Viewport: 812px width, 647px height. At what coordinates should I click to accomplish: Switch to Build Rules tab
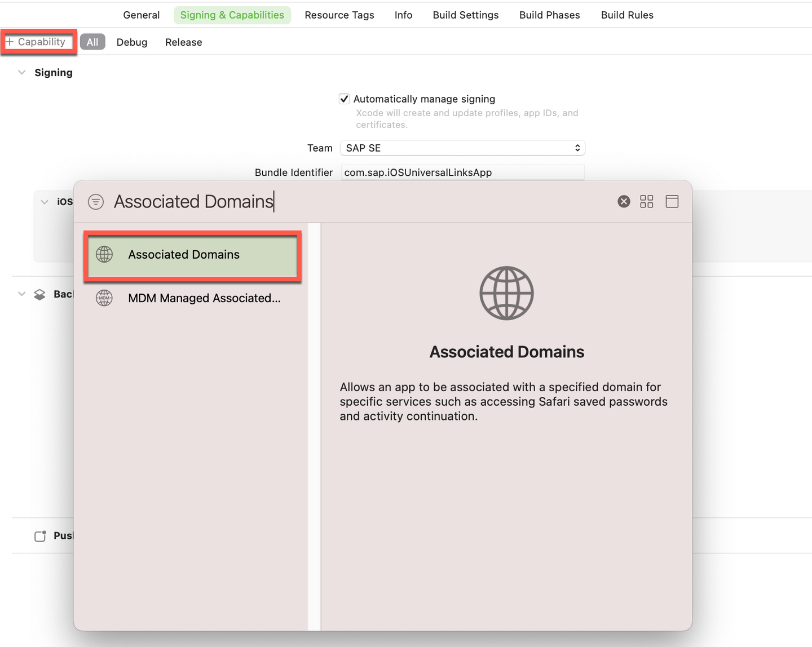pyautogui.click(x=627, y=15)
